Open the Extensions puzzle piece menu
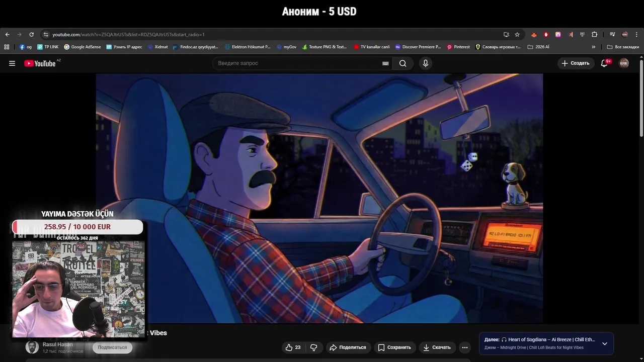 [x=595, y=35]
